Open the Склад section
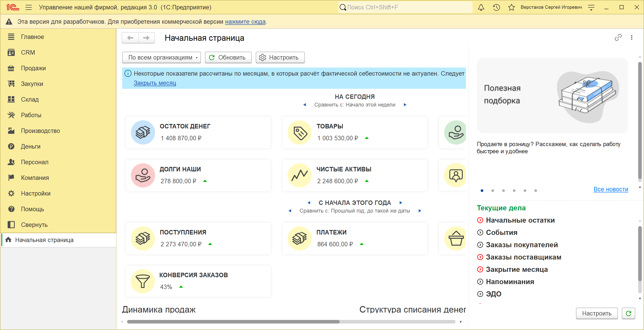The height and width of the screenshot is (330, 644). coord(58,100)
